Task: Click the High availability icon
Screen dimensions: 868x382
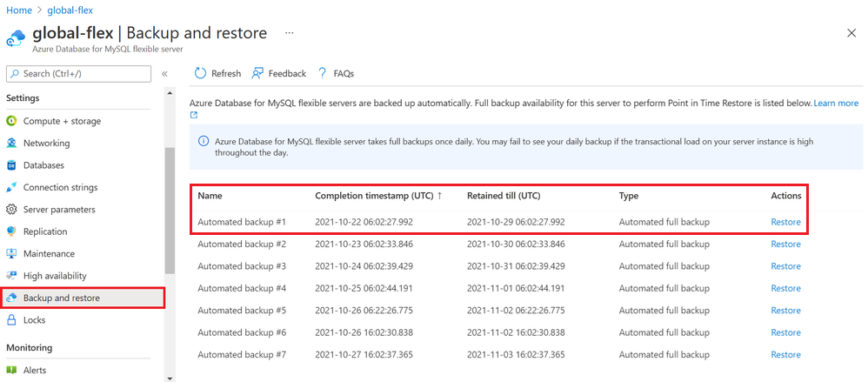Action: [11, 276]
